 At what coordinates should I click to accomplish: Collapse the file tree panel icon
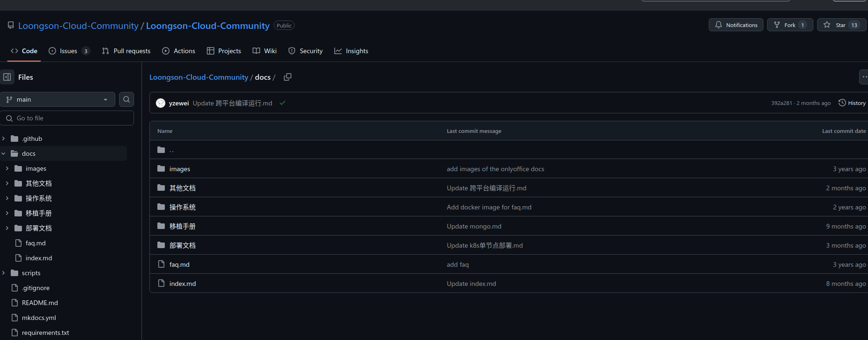coord(7,77)
